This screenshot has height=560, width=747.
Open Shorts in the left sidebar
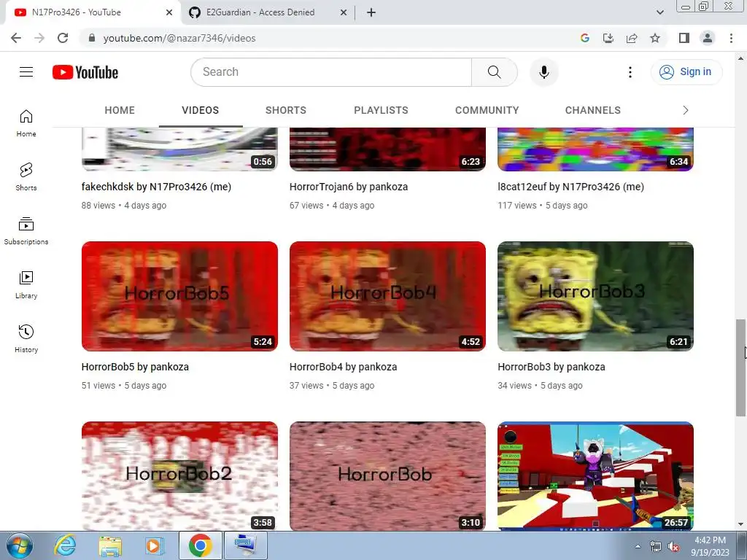click(x=26, y=177)
